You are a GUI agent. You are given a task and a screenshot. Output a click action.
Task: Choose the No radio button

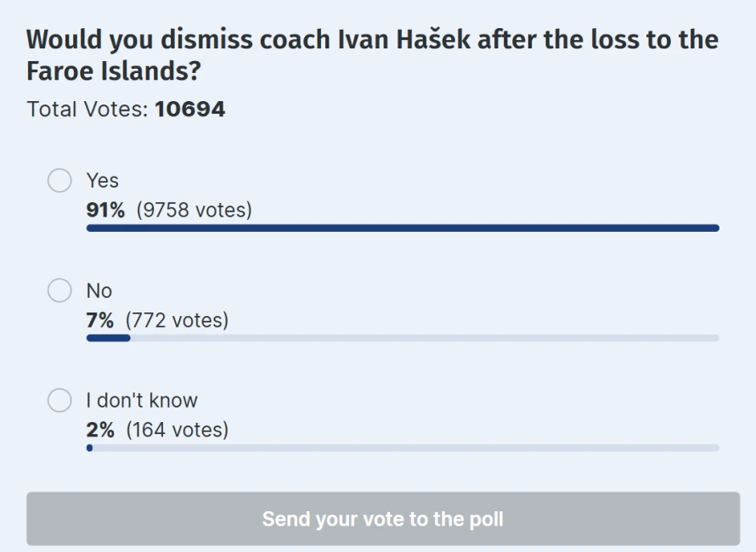click(59, 290)
